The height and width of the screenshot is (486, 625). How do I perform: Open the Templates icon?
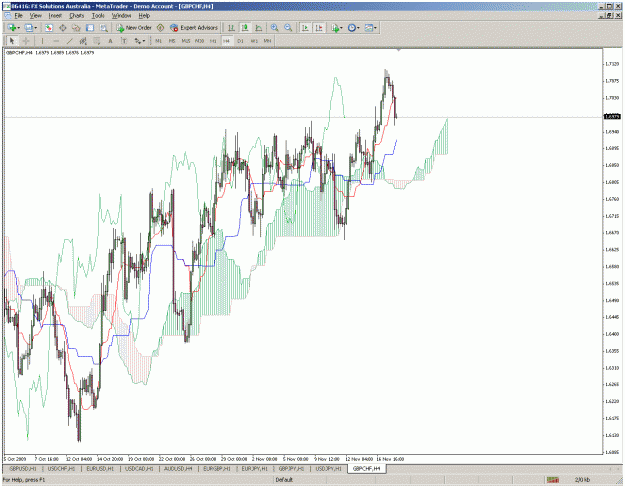click(x=369, y=28)
